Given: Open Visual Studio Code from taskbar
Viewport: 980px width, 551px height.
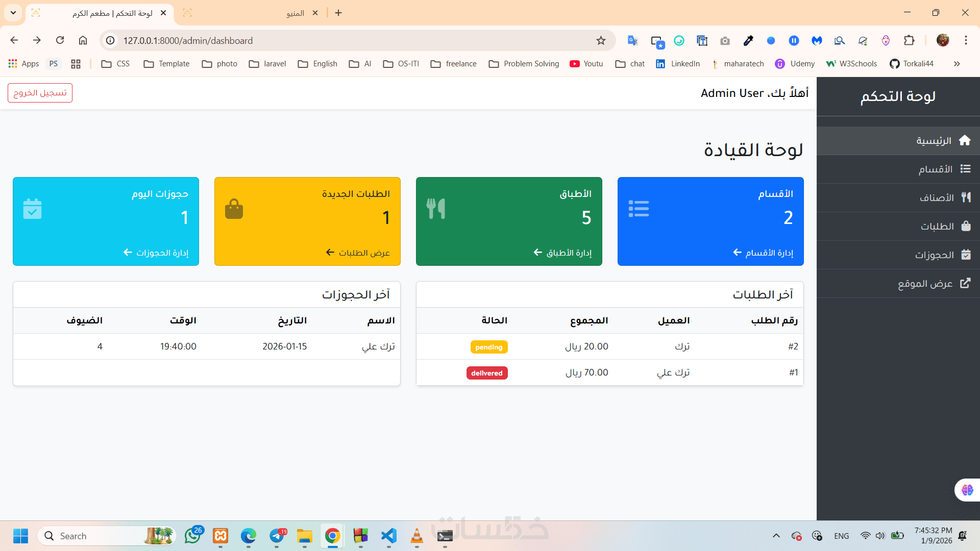Looking at the screenshot, I should 388,536.
